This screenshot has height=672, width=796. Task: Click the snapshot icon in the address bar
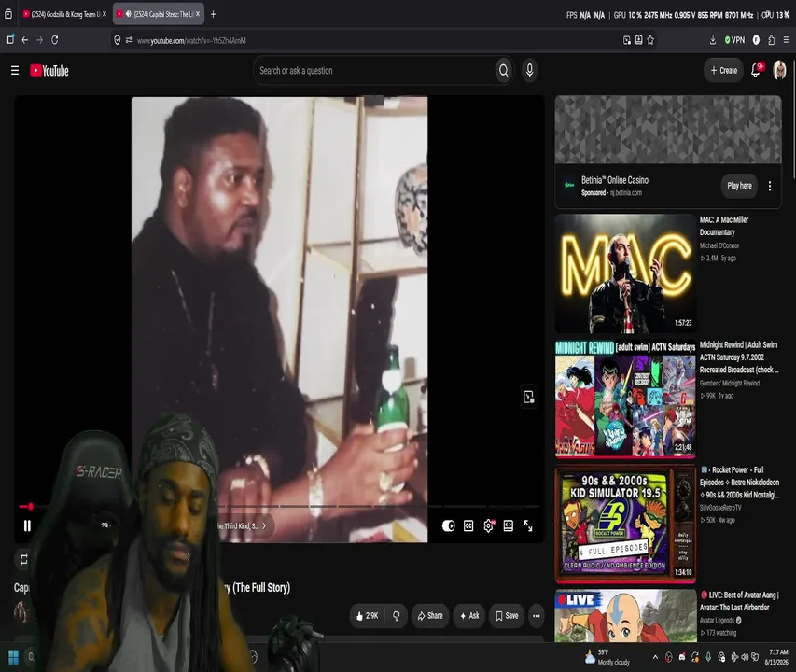coord(627,40)
